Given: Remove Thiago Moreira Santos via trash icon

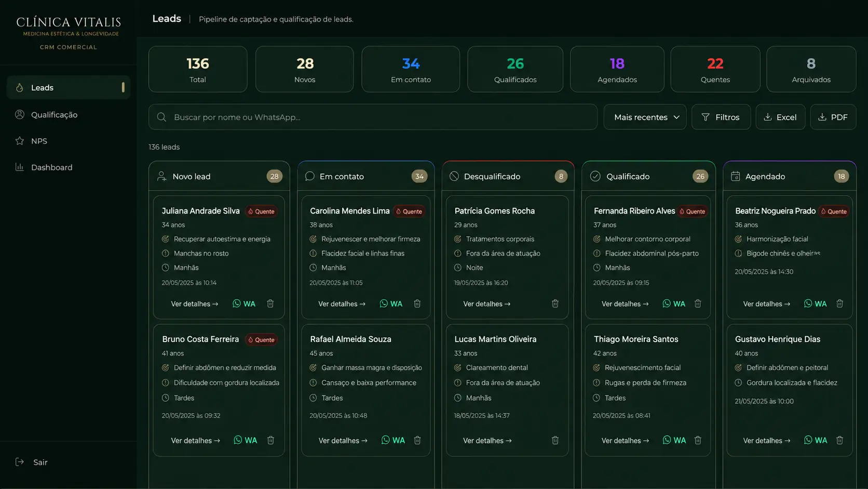Looking at the screenshot, I should point(698,440).
